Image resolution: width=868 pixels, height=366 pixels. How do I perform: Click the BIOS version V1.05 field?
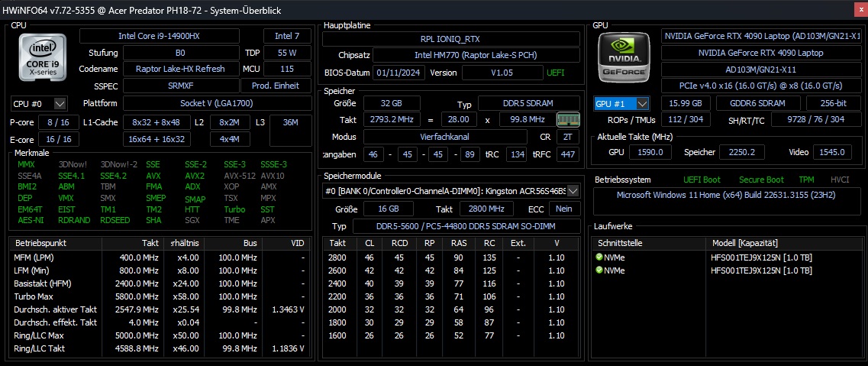click(x=502, y=73)
